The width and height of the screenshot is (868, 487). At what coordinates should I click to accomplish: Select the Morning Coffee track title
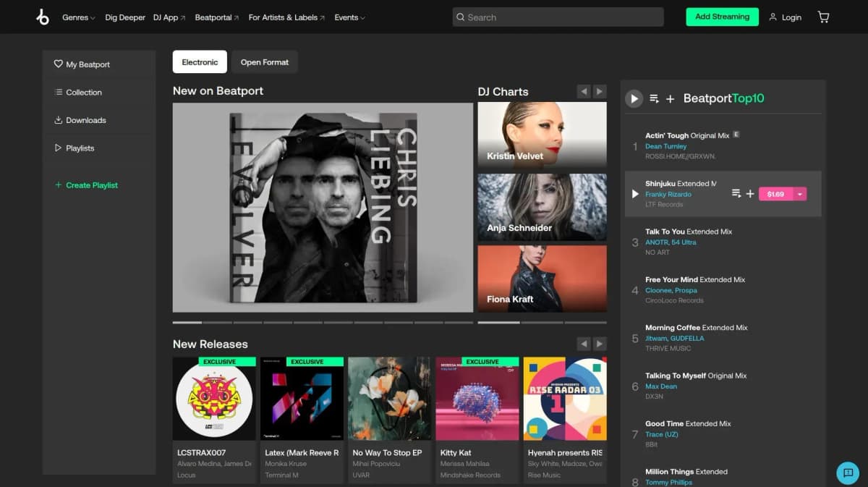click(697, 327)
